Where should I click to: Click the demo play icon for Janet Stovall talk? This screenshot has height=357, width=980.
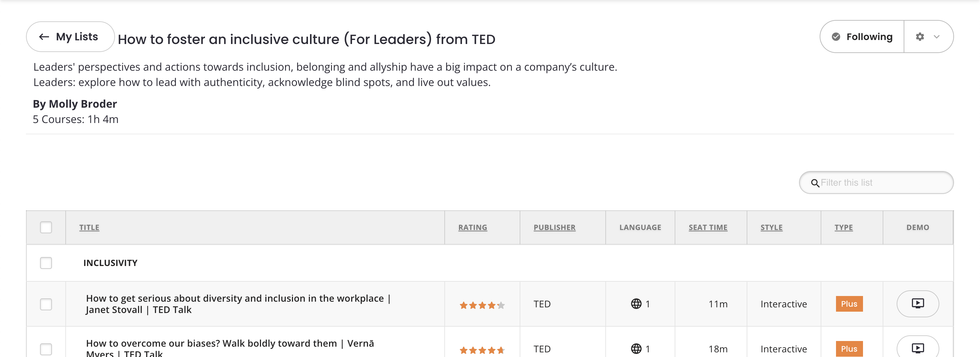917,303
